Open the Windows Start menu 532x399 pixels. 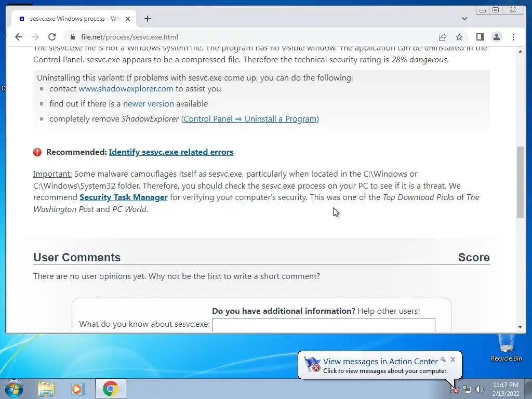[x=13, y=389]
